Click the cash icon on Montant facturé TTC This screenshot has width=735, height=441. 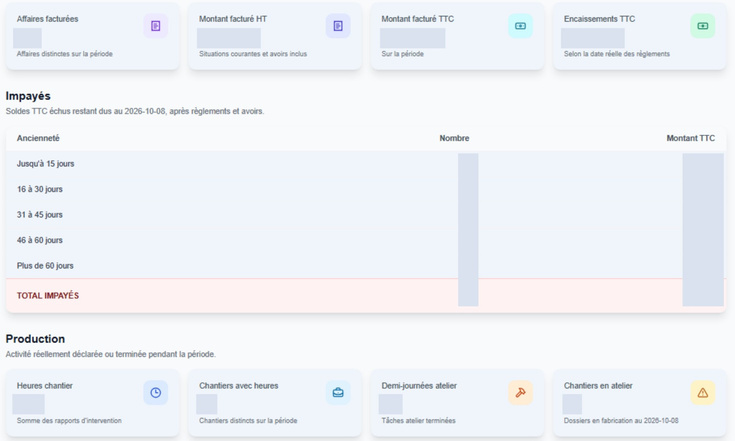(x=520, y=26)
